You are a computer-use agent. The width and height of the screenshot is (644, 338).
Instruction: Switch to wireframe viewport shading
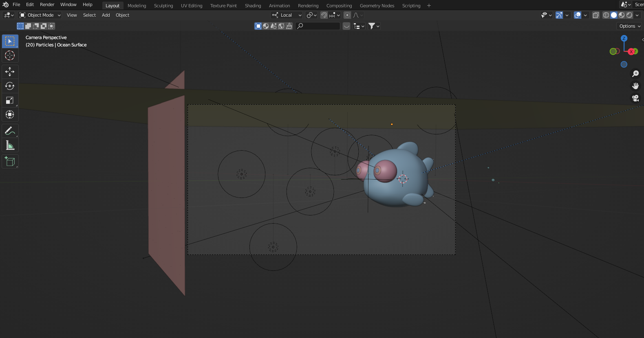606,15
